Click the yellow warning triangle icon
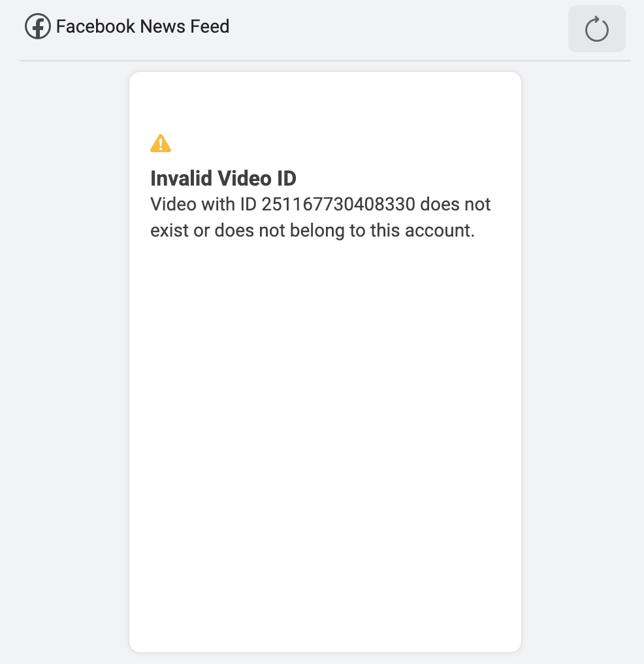 pos(161,143)
